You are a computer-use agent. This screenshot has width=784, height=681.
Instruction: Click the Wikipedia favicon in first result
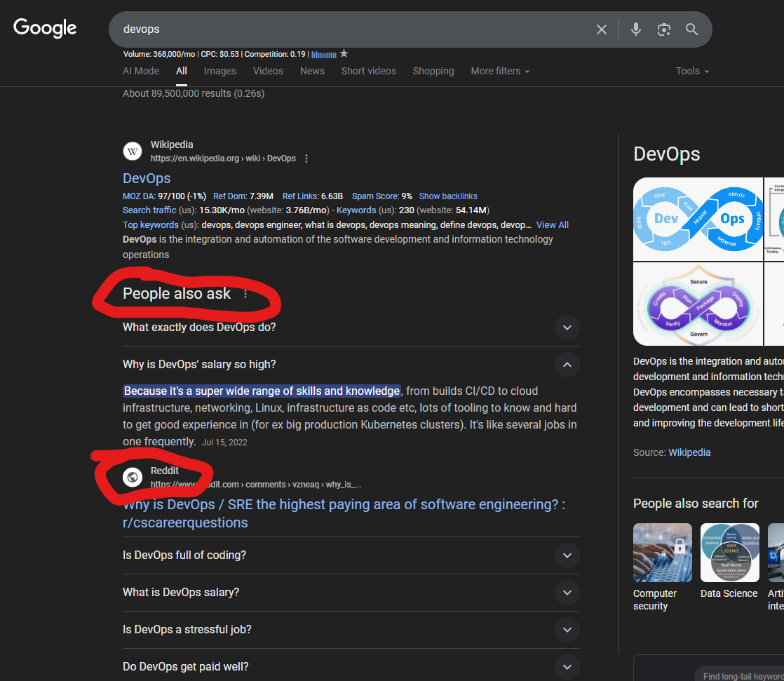[133, 151]
